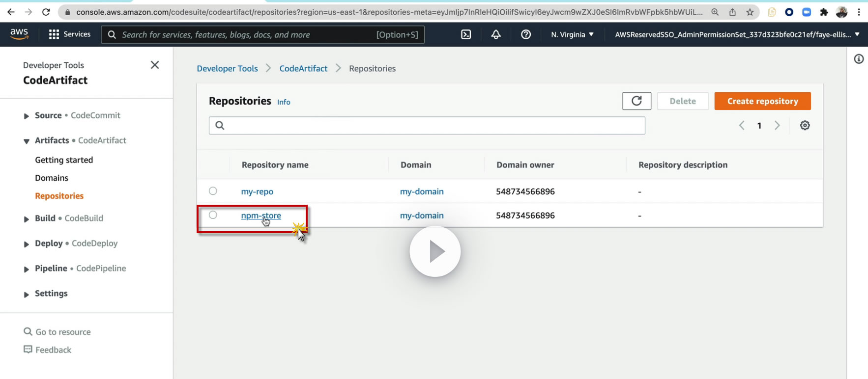Click the browser address bar URL

(389, 12)
